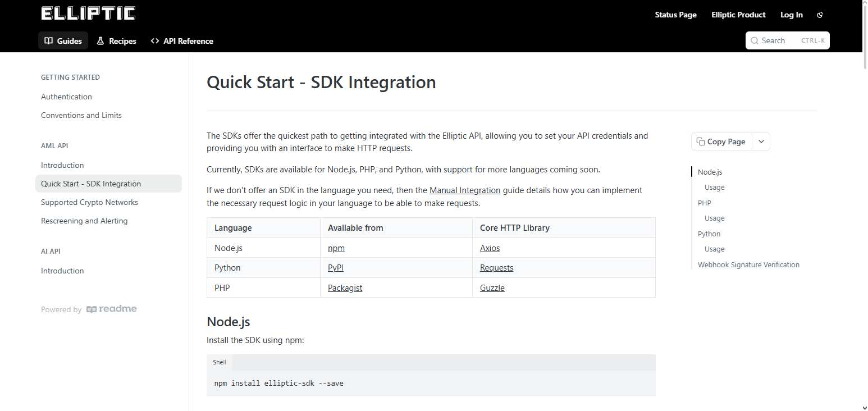Screen dimensions: 868x411
Task: Click the readme logo in sidebar
Action: pyautogui.click(x=111, y=309)
